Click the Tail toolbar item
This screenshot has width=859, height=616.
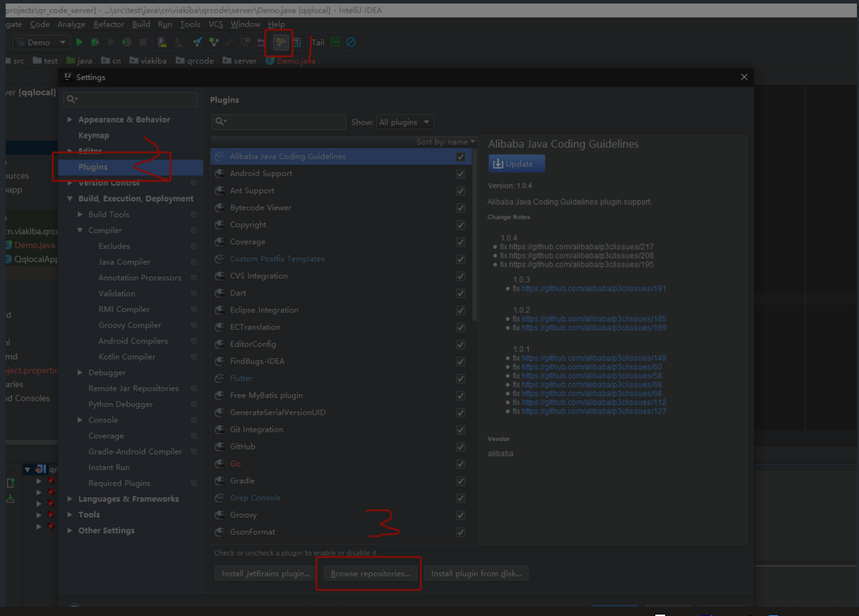click(x=318, y=42)
